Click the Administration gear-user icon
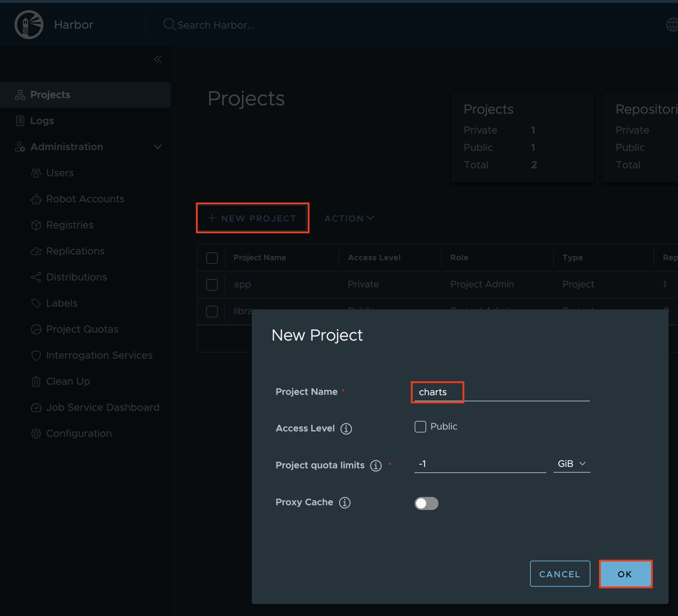 click(20, 147)
